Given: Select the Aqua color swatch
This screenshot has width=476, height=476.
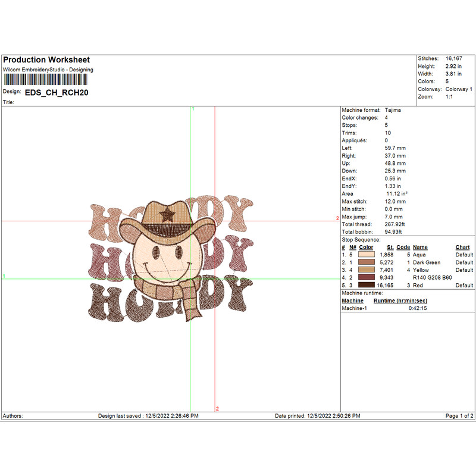Looking at the screenshot, I should [366, 255].
